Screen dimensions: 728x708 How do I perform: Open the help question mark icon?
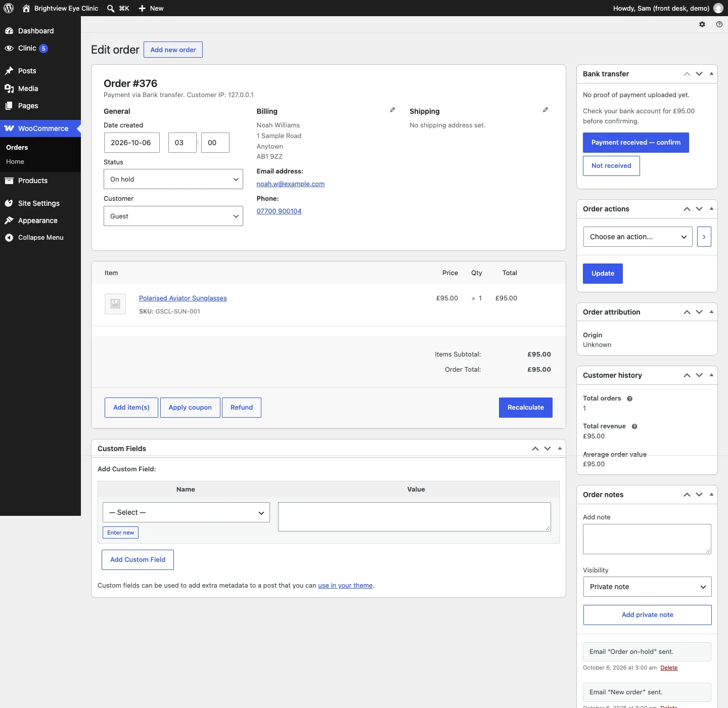point(719,24)
